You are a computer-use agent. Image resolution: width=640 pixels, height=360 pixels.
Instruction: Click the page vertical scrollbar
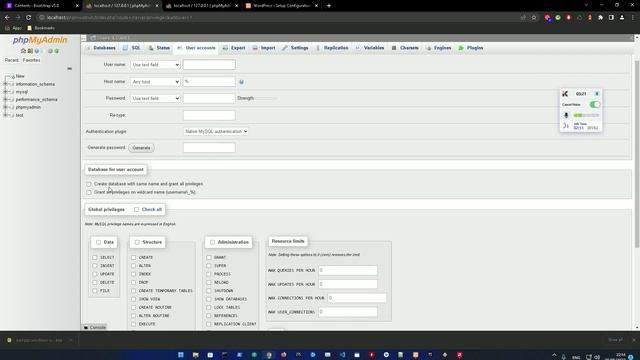click(637, 153)
